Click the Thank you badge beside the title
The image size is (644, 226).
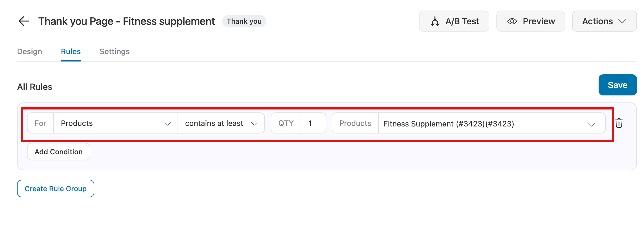pyautogui.click(x=244, y=21)
